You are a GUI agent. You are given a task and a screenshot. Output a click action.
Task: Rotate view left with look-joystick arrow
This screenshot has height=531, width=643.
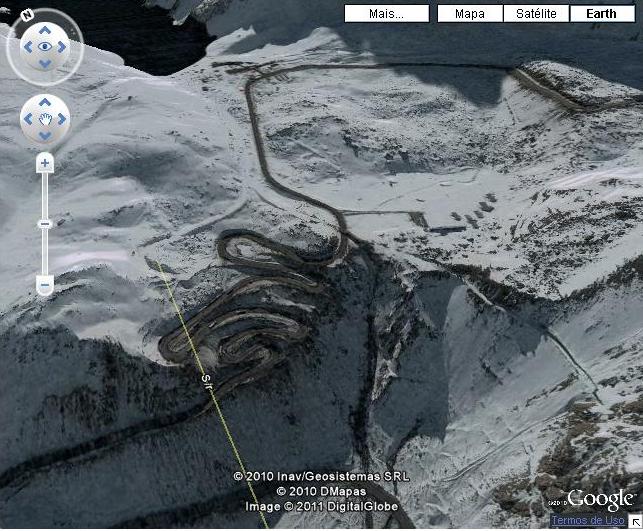[28, 47]
